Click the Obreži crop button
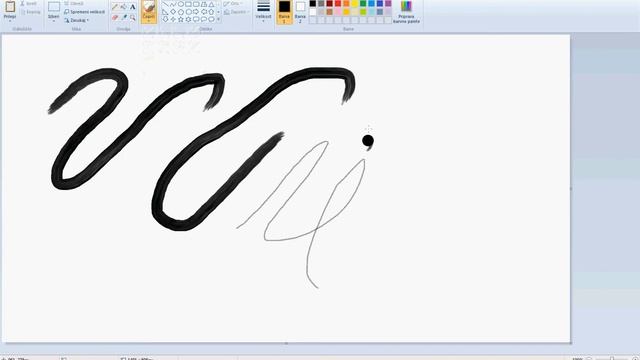The height and width of the screenshot is (360, 640). [x=74, y=3]
